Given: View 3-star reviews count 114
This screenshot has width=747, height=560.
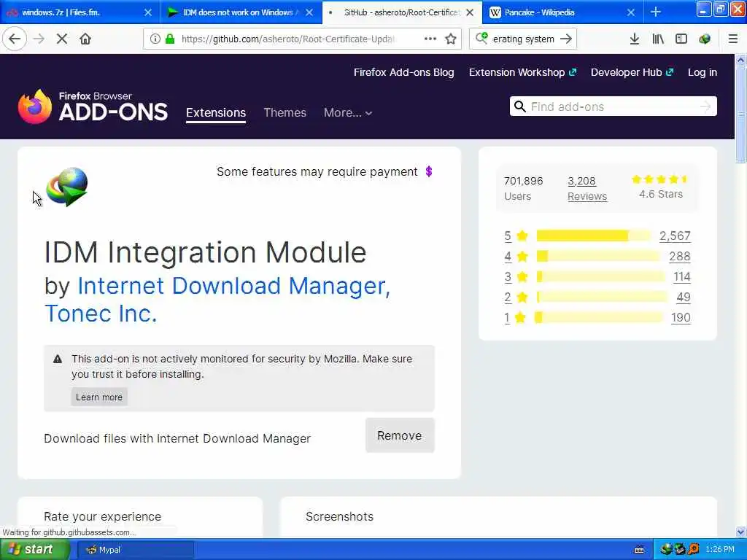Looking at the screenshot, I should pyautogui.click(x=682, y=276).
